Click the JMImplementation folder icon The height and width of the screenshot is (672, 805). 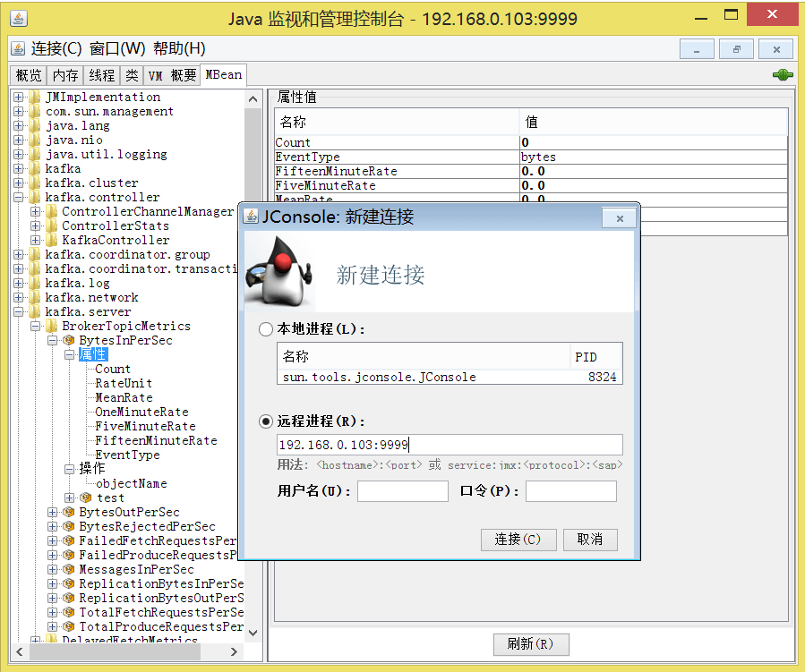click(x=34, y=97)
